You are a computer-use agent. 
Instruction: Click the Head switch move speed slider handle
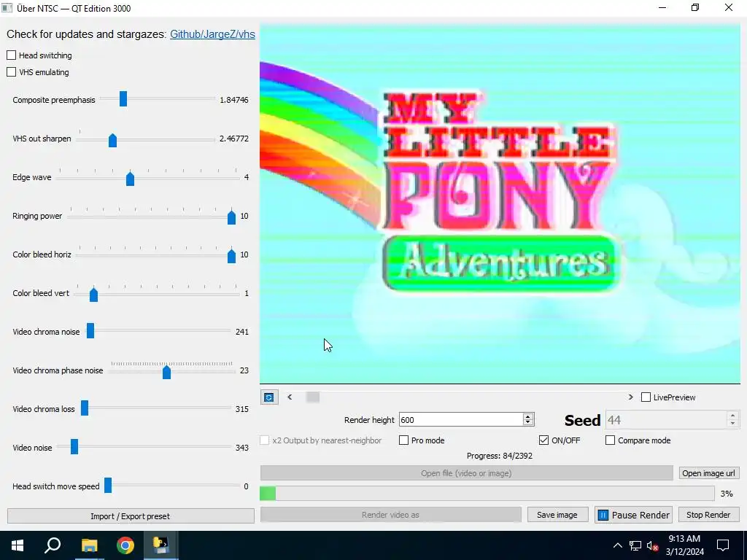coord(108,485)
